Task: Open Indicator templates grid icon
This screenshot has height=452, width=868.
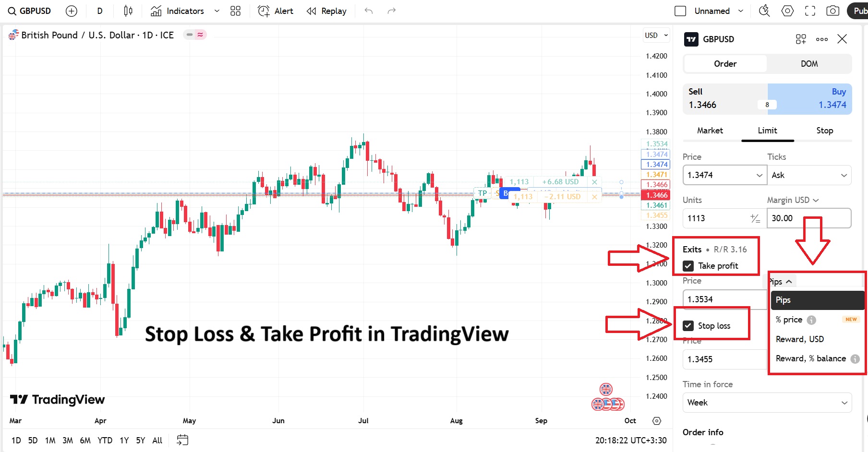Action: (x=235, y=11)
